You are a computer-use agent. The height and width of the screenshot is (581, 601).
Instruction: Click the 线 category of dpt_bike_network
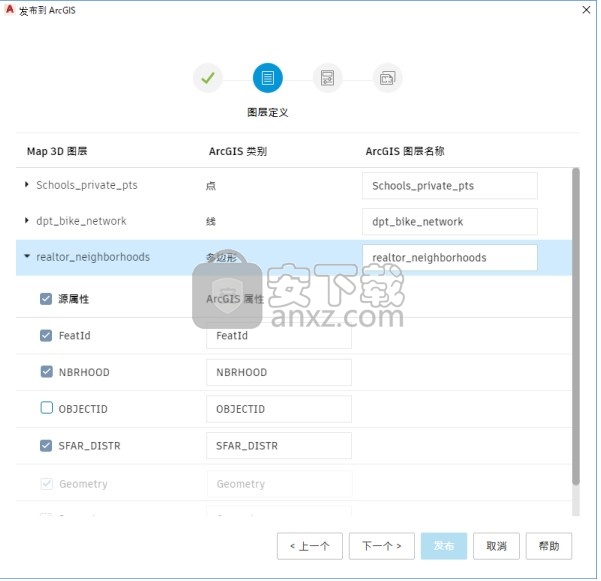click(x=211, y=222)
